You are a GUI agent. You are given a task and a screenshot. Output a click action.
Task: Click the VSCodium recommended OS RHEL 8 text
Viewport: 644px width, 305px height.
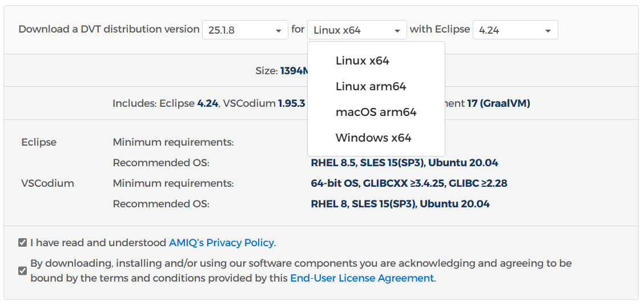coord(328,204)
